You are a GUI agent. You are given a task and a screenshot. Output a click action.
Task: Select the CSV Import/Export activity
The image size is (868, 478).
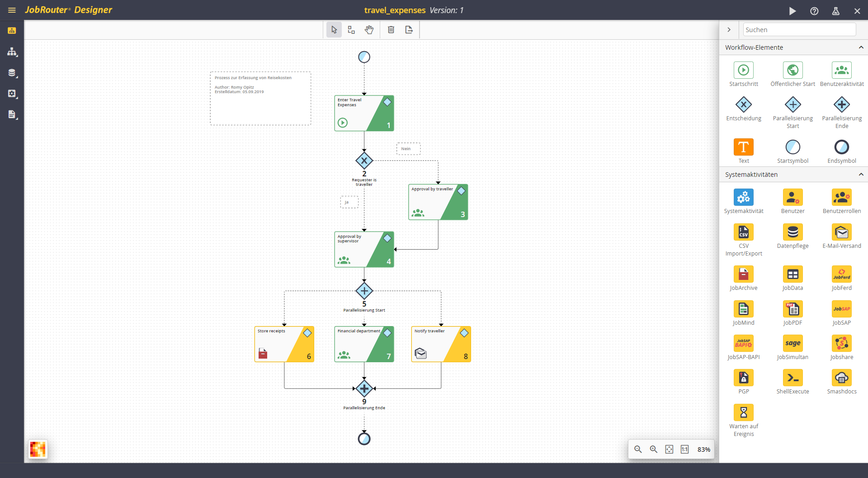click(x=744, y=240)
